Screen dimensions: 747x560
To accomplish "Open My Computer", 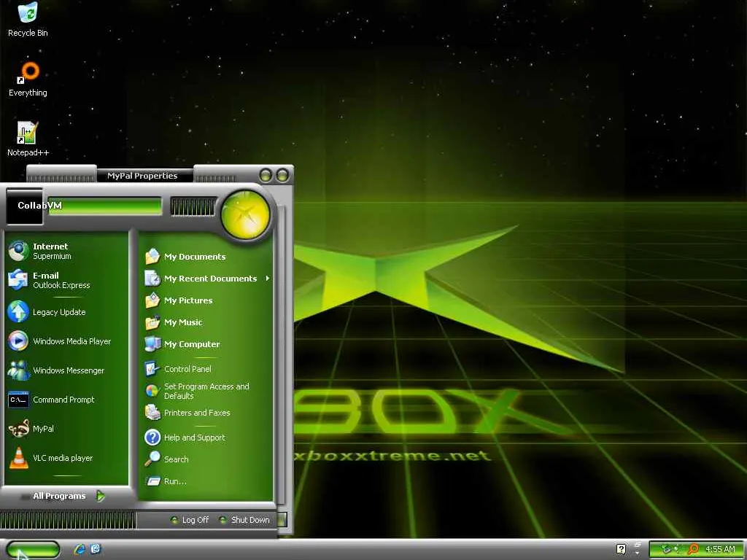I will [206, 344].
